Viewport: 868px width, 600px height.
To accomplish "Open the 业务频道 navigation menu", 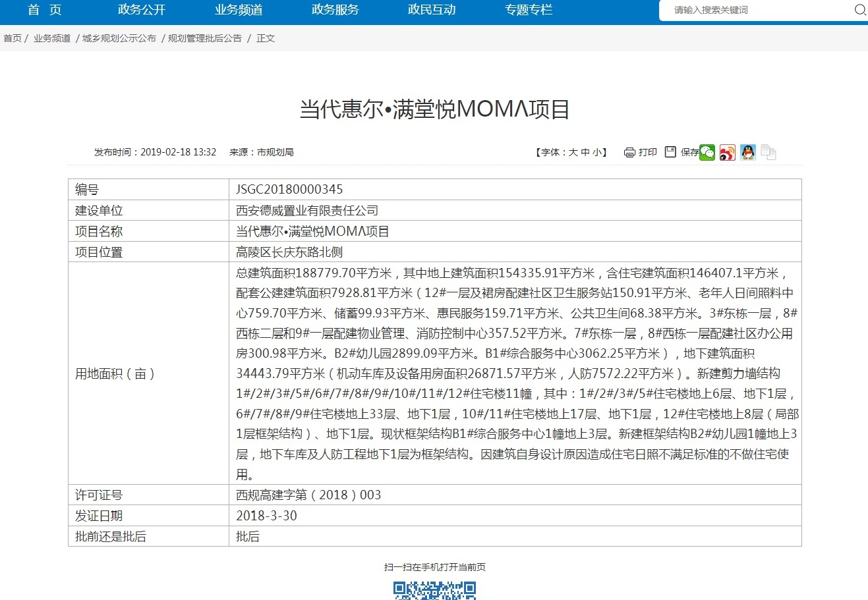I will coord(239,10).
